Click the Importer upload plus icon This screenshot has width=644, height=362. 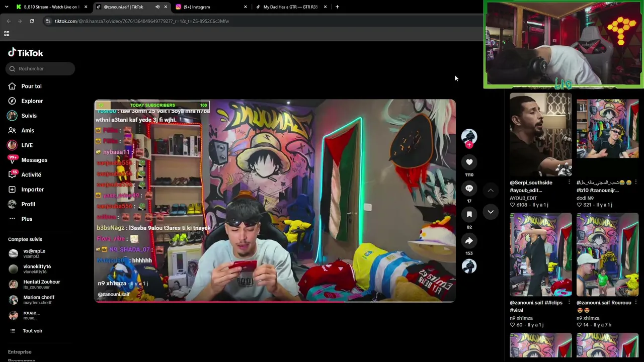pos(12,190)
